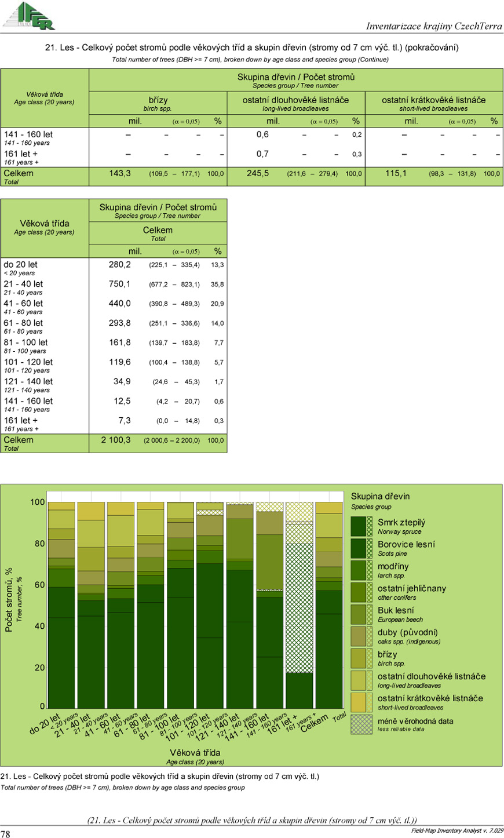Screen dimensions: 504x838
Task: Click the méně věrohodná data hatched swatch
Action: click(361, 724)
